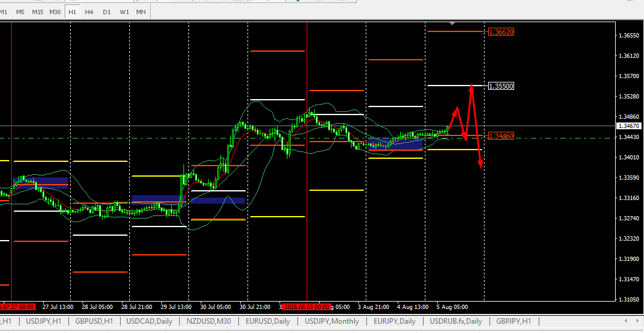644x333 pixels.
Task: Click the 1.32320 price scale value
Action: 629,239
